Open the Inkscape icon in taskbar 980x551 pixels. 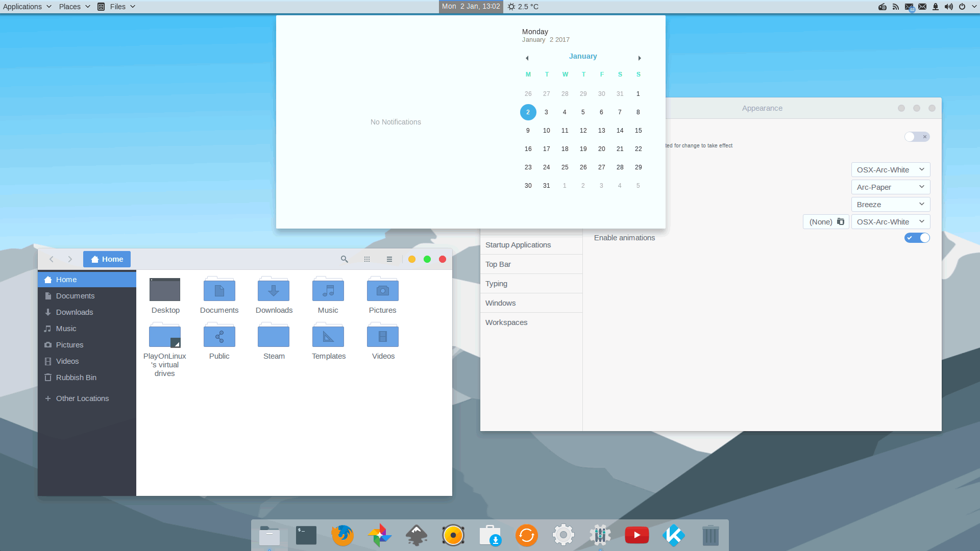click(x=416, y=535)
